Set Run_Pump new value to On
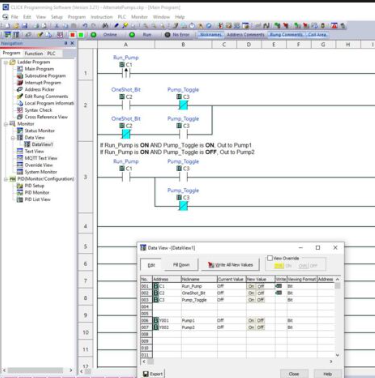The width and height of the screenshot is (375, 378). (x=251, y=286)
